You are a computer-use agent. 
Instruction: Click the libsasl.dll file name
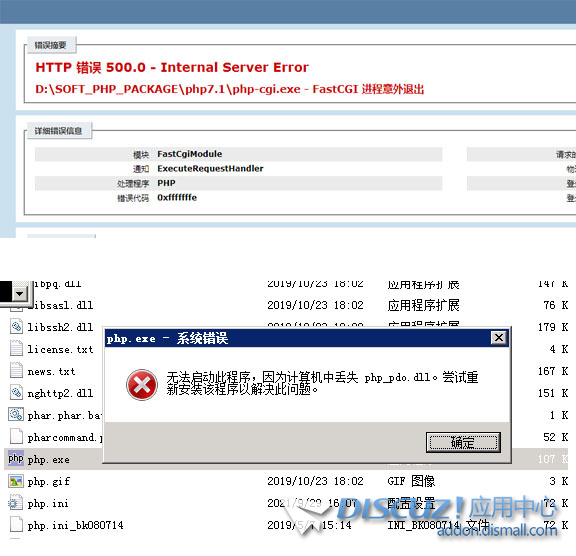(61, 305)
